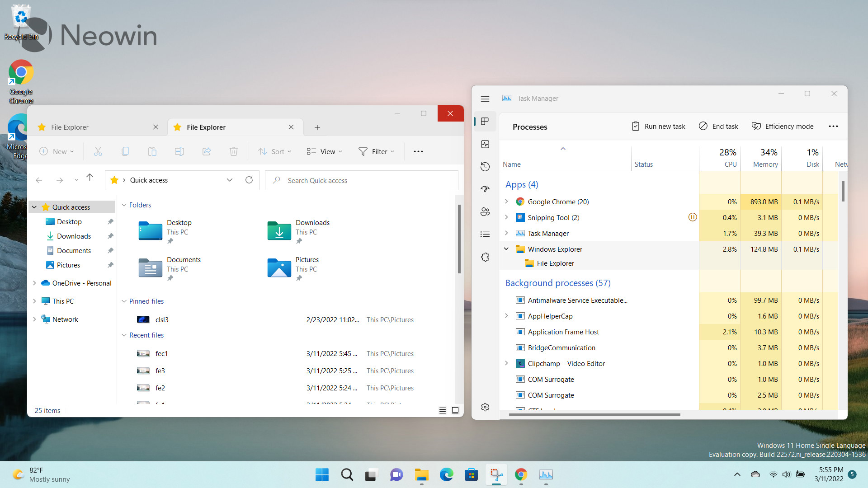Click the Paste icon in File Explorer toolbar
This screenshot has height=488, width=868.
pos(152,151)
